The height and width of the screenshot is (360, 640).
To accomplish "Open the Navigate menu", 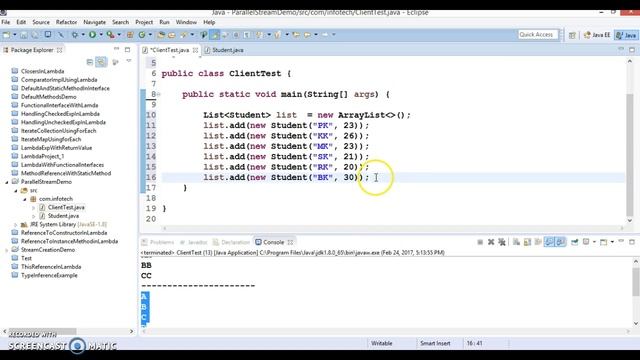I will coord(94,22).
